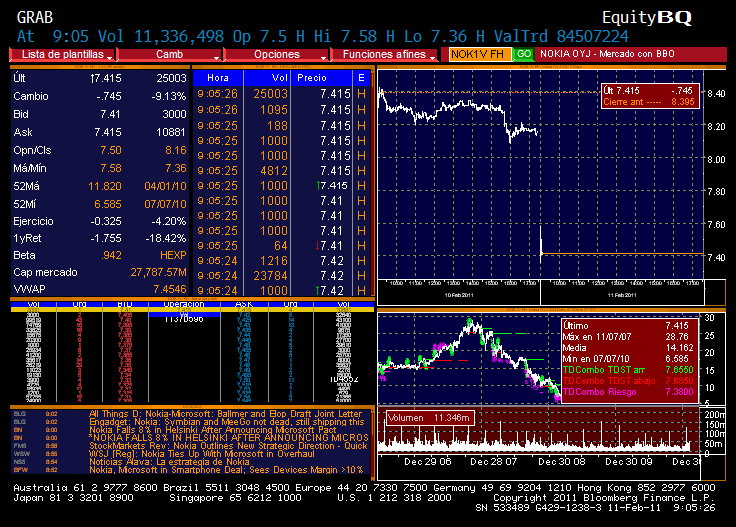Image resolution: width=736 pixels, height=527 pixels.
Task: Open news: StockMarkets Rev Nokia Outlines New Strategic
Action: click(228, 446)
